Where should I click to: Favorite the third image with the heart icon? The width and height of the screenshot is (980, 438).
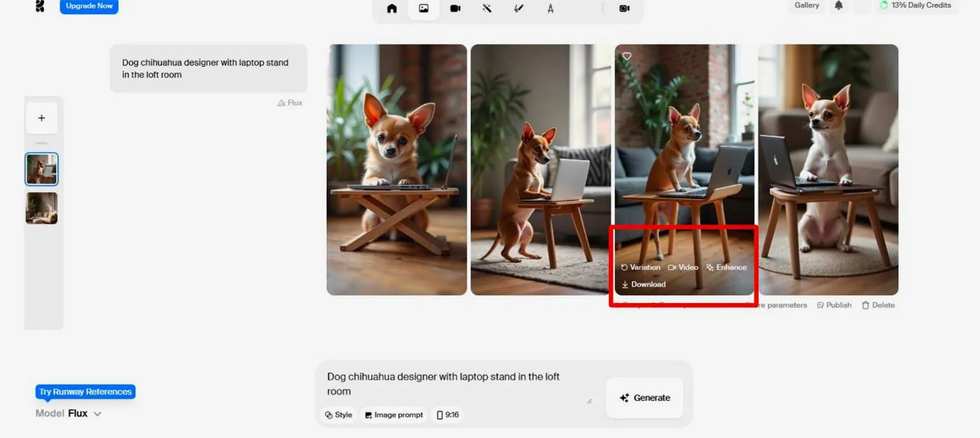pyautogui.click(x=627, y=57)
